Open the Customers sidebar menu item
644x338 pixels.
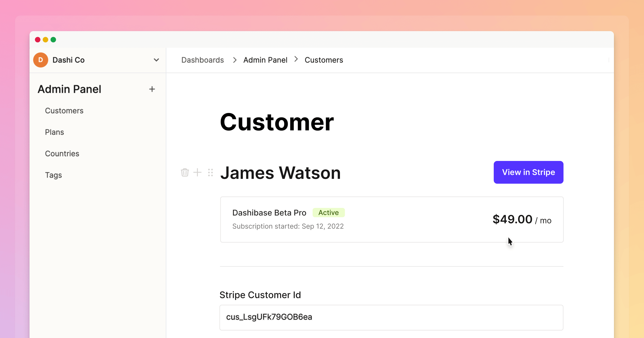tap(64, 110)
